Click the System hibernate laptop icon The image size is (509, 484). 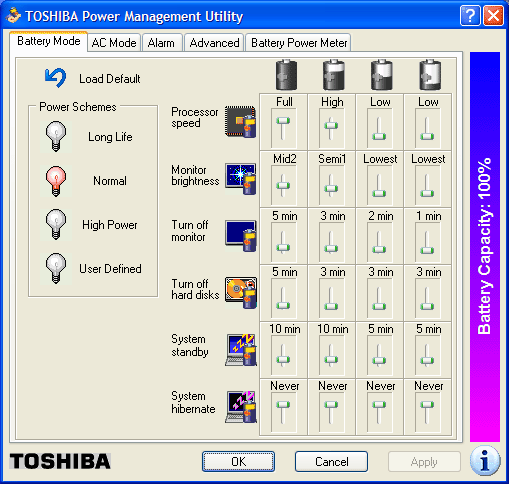240,407
